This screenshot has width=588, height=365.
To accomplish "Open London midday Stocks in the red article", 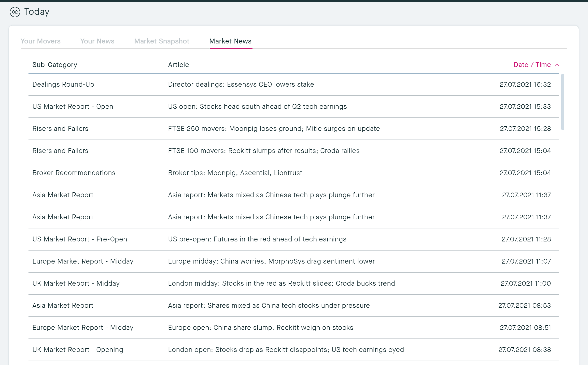I will coord(281,283).
